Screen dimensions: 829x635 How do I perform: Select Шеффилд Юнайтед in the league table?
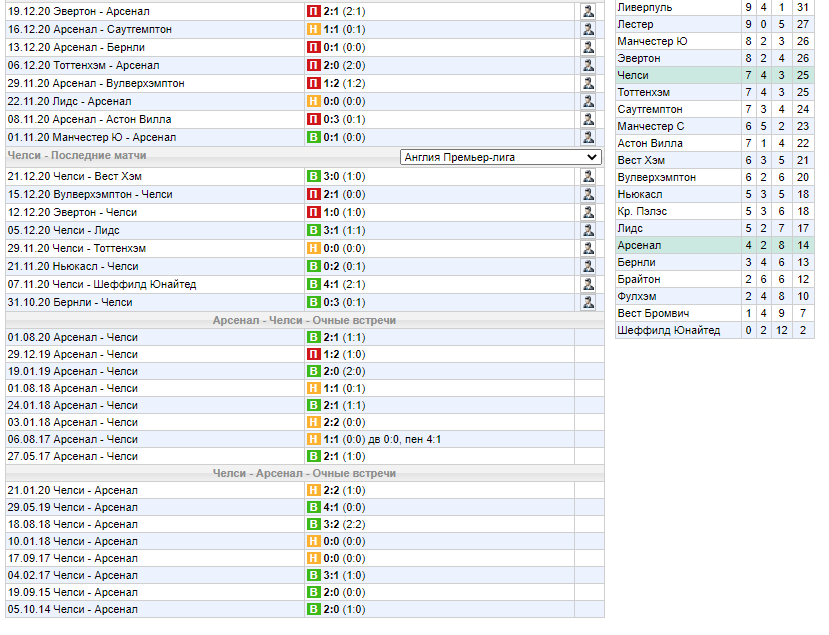pos(669,330)
